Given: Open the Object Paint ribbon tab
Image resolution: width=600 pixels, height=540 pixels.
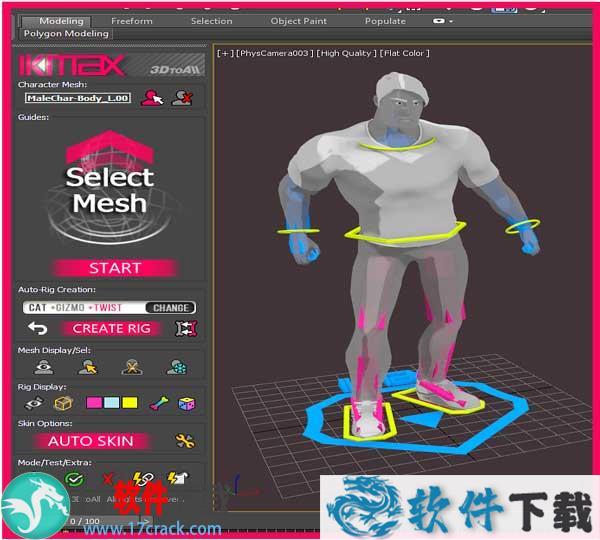Looking at the screenshot, I should coord(298,21).
